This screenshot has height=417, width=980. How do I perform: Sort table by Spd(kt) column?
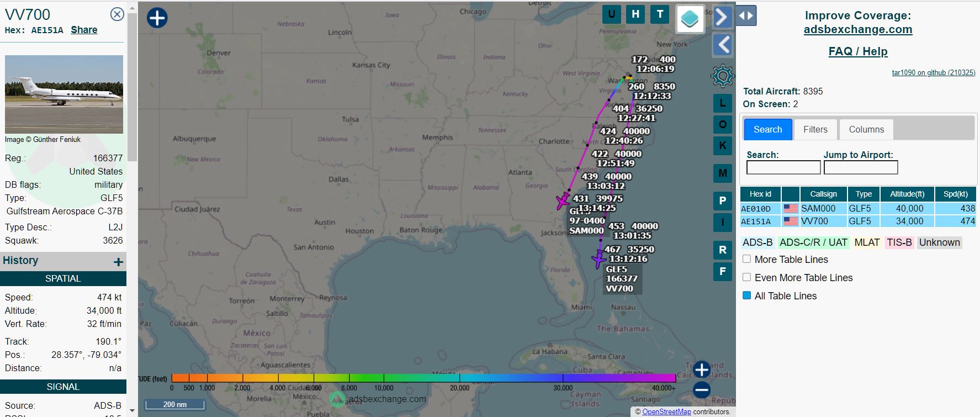[956, 194]
